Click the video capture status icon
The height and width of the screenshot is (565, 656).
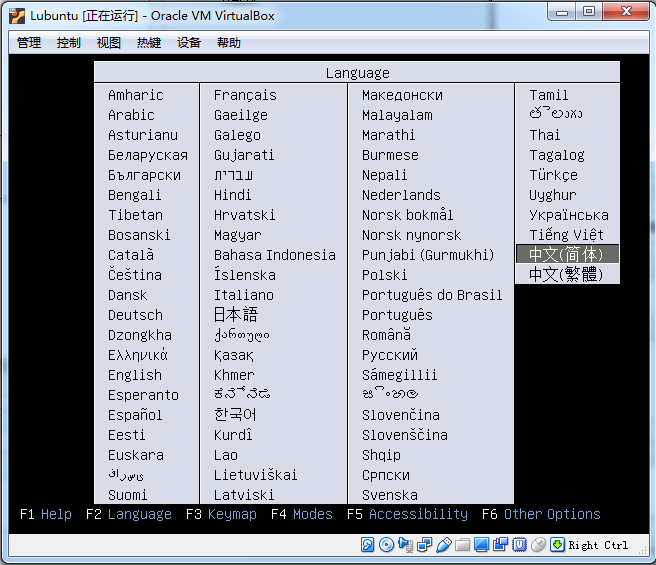(500, 544)
